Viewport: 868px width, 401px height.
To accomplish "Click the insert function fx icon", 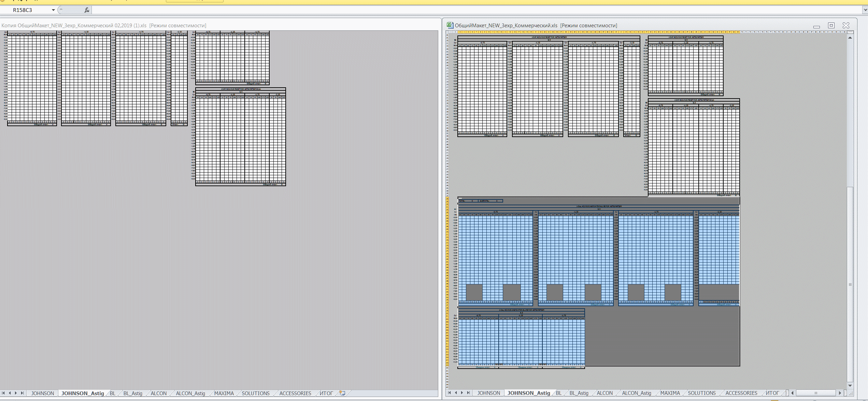I will 87,10.
